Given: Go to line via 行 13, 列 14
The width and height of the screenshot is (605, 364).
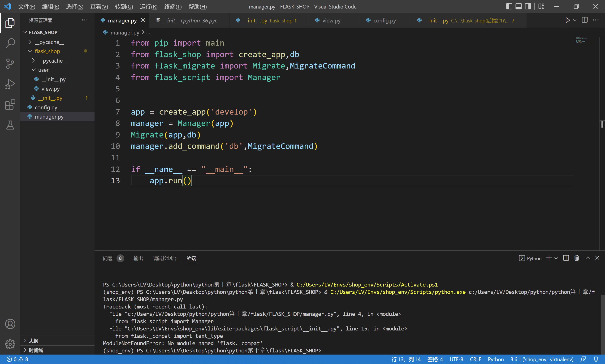Looking at the screenshot, I should [406, 359].
